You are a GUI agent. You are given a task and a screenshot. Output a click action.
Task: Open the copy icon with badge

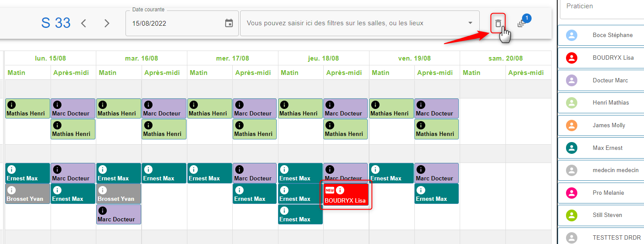pyautogui.click(x=522, y=23)
